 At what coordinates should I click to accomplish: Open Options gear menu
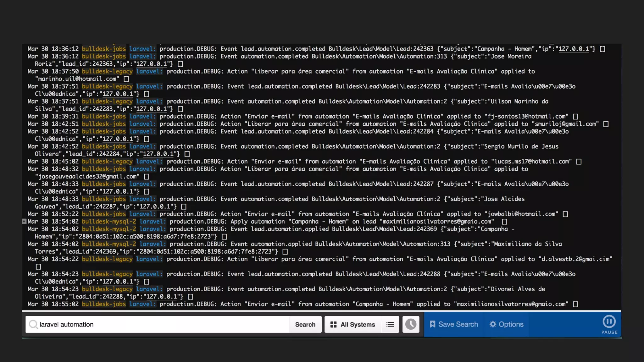click(x=506, y=324)
